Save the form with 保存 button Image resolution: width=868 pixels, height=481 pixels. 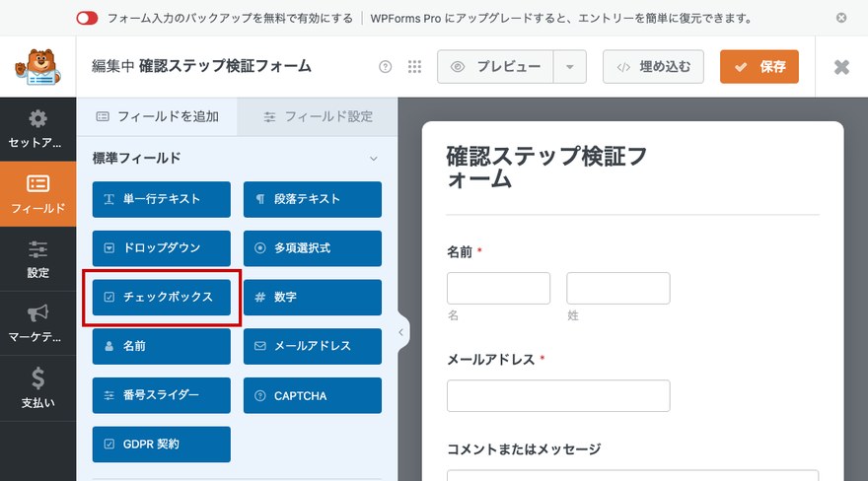pyautogui.click(x=759, y=67)
